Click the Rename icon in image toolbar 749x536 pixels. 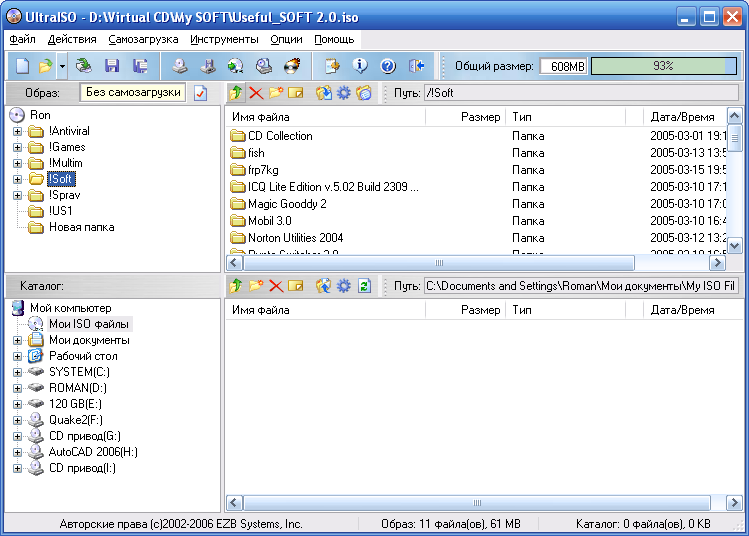click(x=296, y=93)
